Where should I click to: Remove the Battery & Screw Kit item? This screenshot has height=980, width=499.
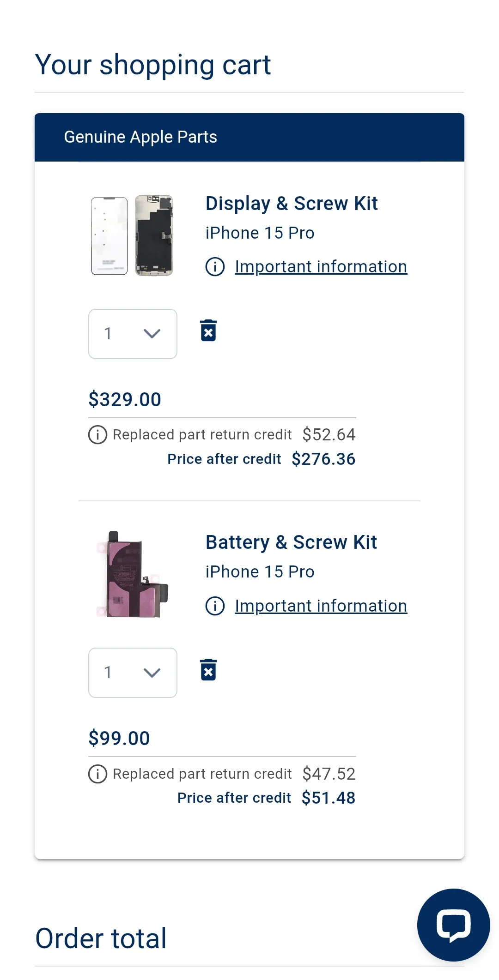click(x=208, y=669)
